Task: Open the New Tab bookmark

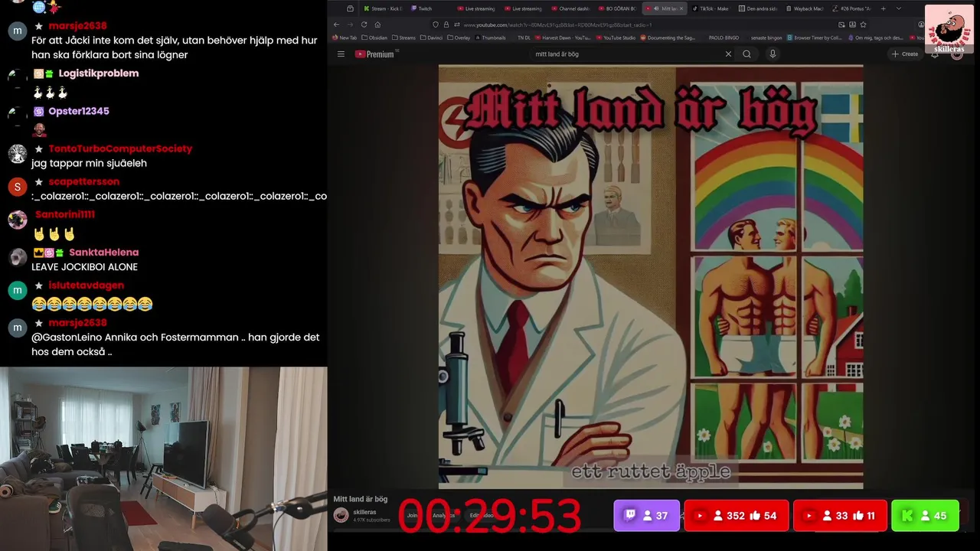Action: click(x=345, y=37)
